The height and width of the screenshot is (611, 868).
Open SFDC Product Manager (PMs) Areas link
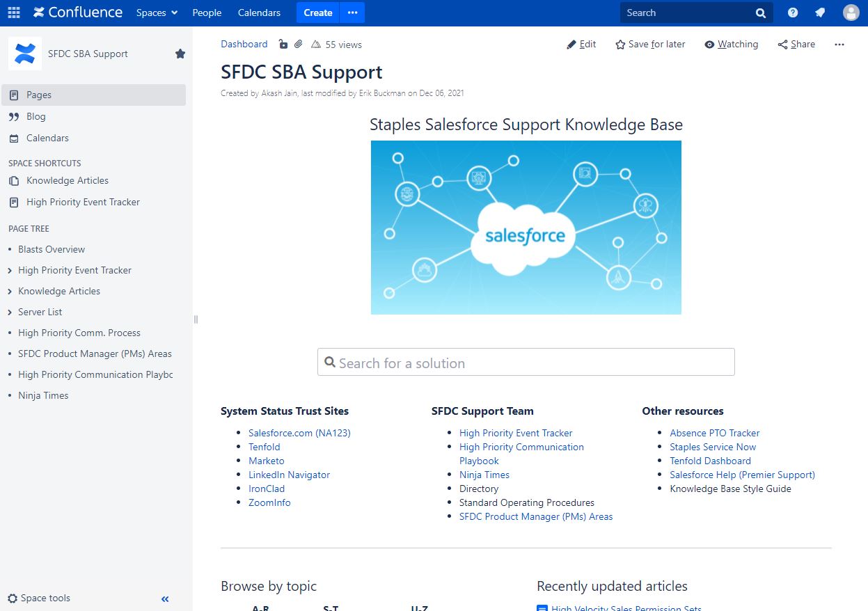[536, 516]
